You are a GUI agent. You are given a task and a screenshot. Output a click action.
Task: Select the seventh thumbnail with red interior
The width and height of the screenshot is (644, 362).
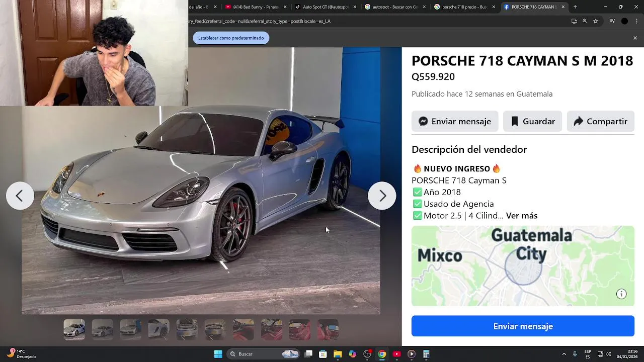pos(244,330)
